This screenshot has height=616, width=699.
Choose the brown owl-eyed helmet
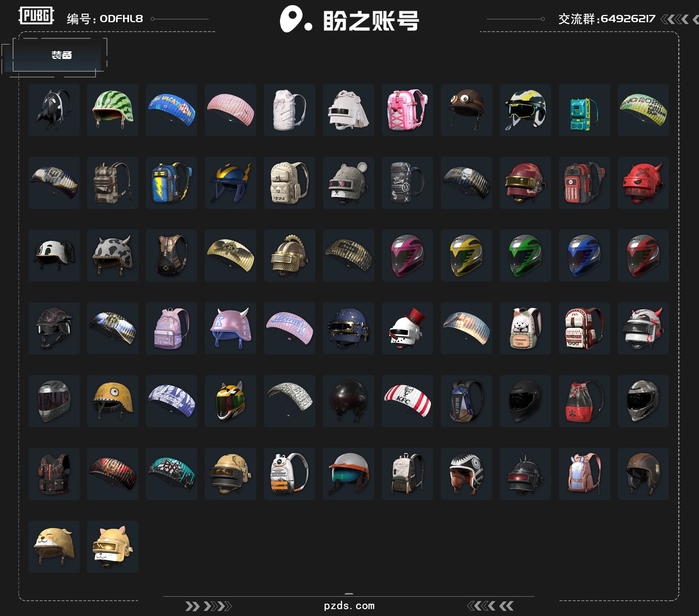coord(466,110)
